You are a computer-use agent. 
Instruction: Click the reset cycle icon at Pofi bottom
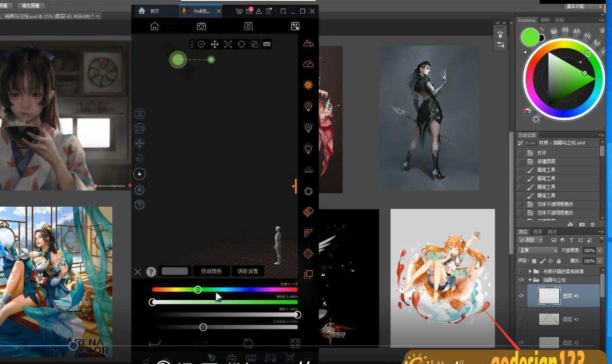click(x=248, y=343)
